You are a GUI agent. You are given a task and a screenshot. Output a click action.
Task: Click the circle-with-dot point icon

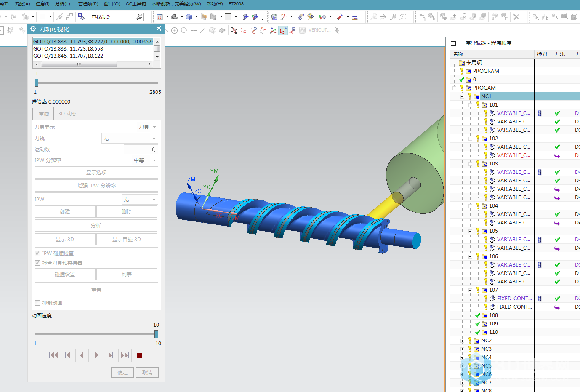174,30
